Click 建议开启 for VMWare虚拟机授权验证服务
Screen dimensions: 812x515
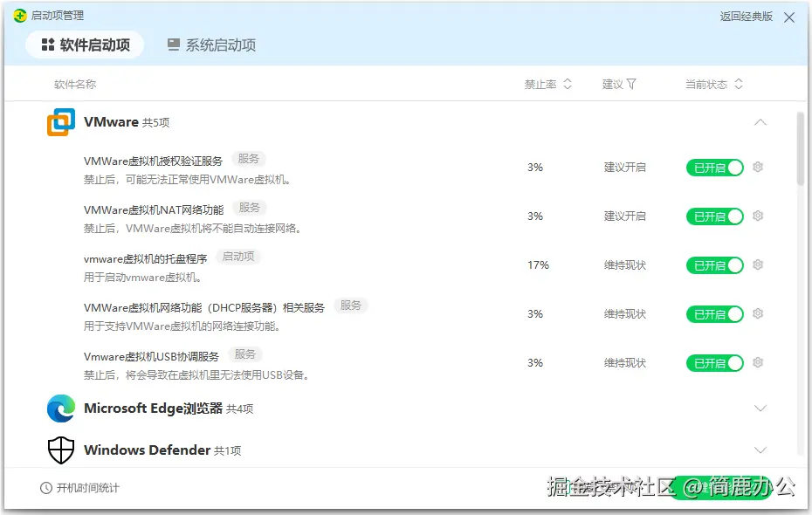point(625,168)
